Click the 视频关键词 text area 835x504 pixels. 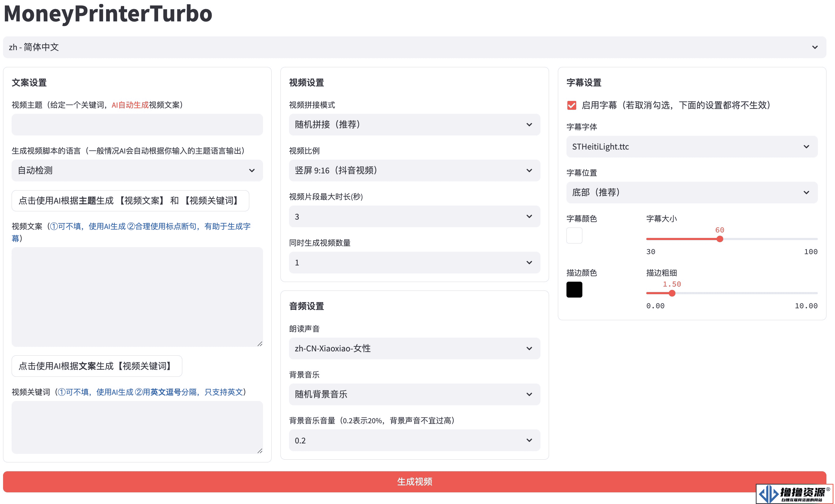(137, 428)
